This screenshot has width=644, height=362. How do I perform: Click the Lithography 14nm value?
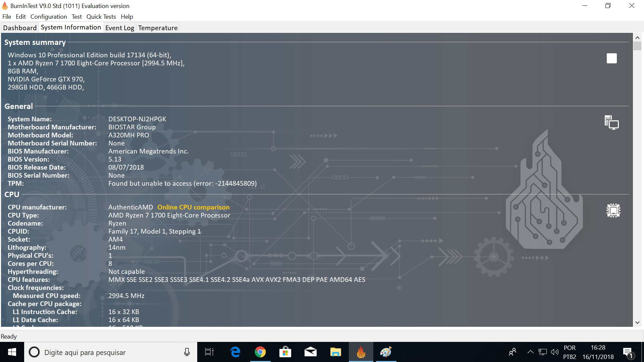tap(117, 247)
